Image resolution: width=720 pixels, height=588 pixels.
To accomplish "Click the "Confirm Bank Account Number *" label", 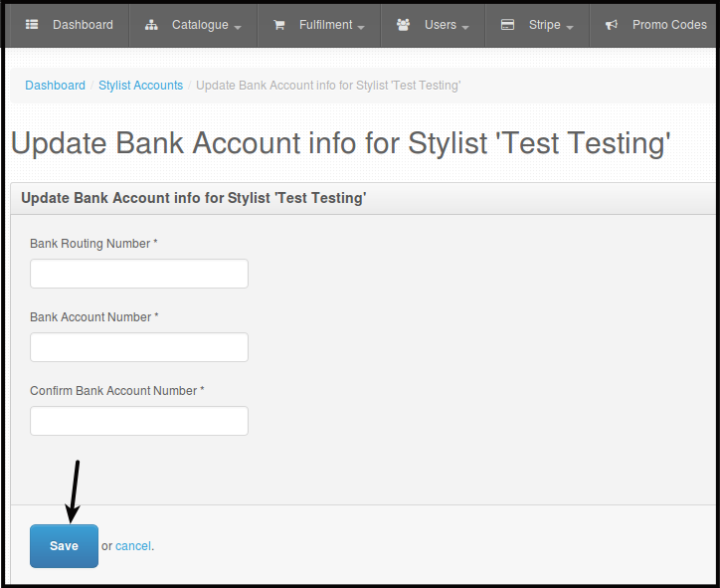I will 117,391.
